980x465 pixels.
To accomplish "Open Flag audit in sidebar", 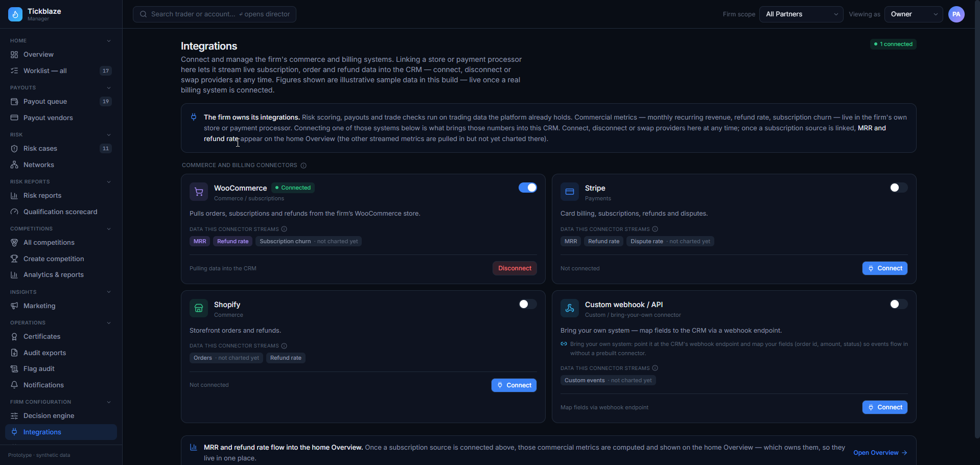I will click(x=61, y=369).
